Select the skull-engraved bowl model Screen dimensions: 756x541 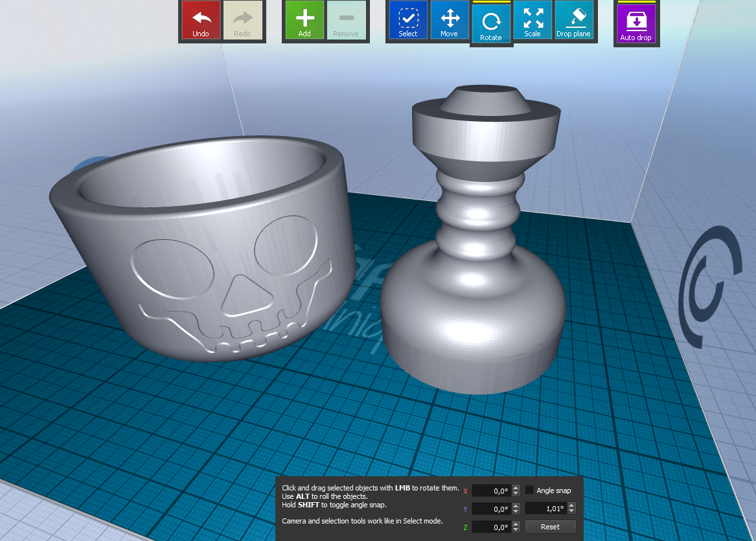tap(194, 259)
